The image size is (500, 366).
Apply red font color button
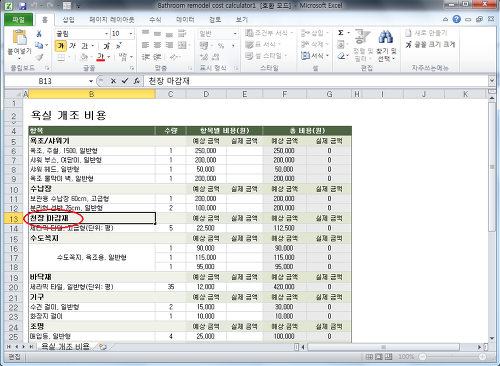(x=101, y=57)
